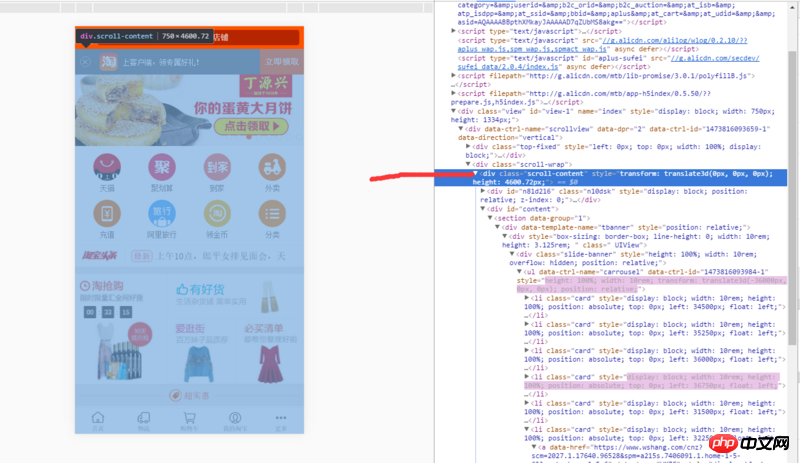This screenshot has width=800, height=463.
Task: Open 物流 logistics truck icon
Action: pos(143,421)
